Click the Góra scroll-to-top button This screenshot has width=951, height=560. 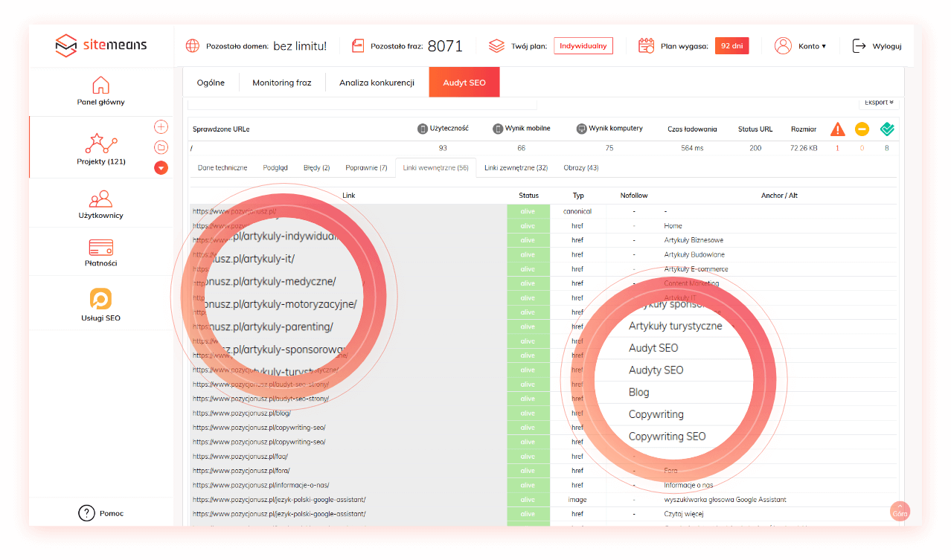(x=900, y=512)
